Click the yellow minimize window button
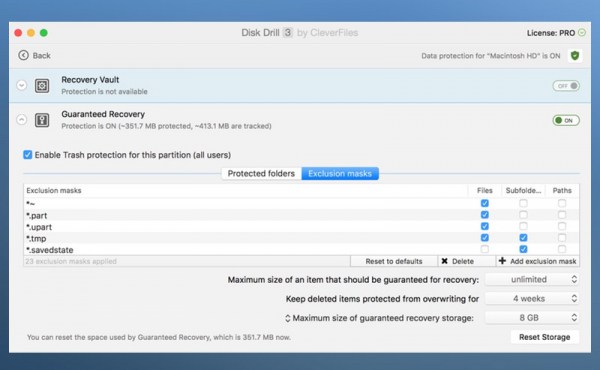The width and height of the screenshot is (600, 370). 31,33
